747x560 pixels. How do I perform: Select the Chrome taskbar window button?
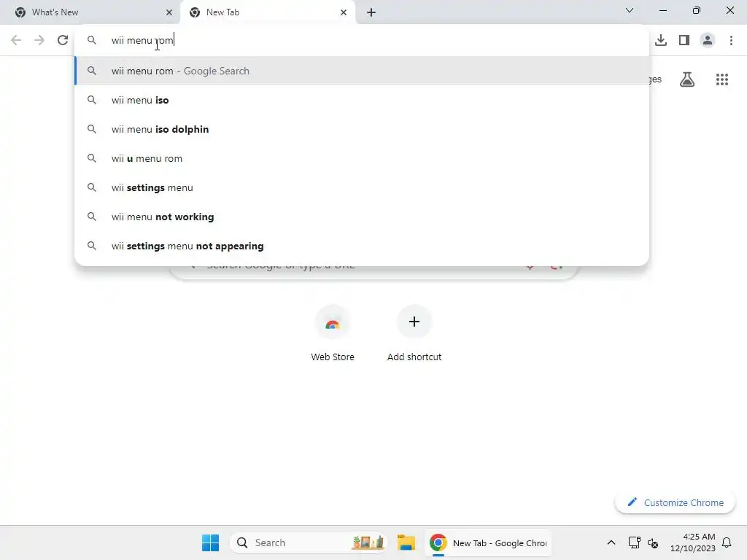[x=488, y=542]
